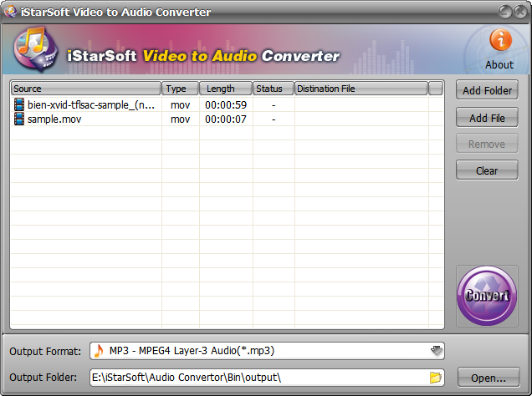Click mov type cell of bien-xvid row
This screenshot has height=396, width=532.
[x=180, y=105]
